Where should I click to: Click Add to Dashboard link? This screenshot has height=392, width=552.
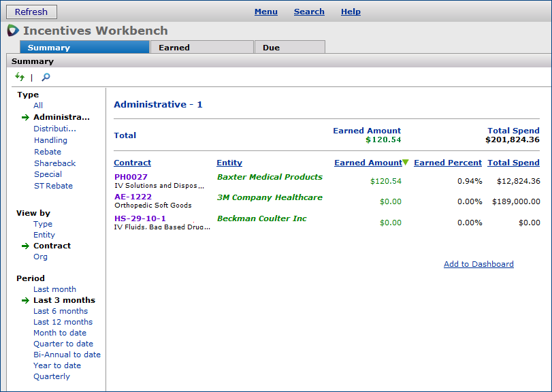tap(478, 264)
